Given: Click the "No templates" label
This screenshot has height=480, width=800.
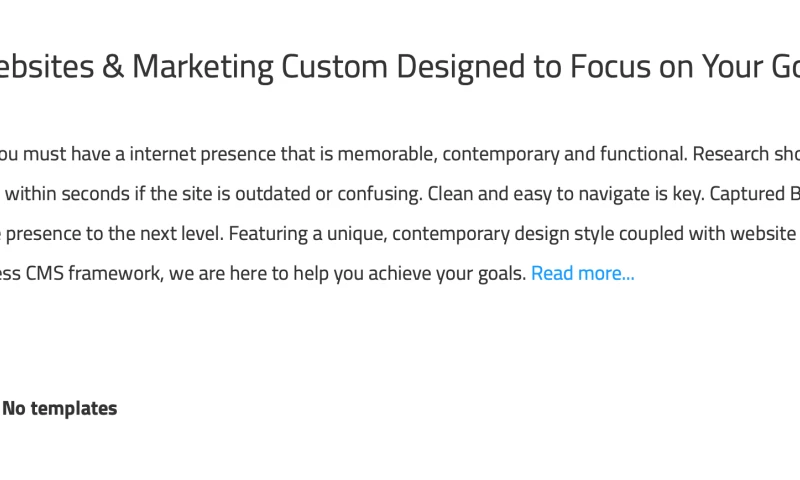Looking at the screenshot, I should (60, 408).
